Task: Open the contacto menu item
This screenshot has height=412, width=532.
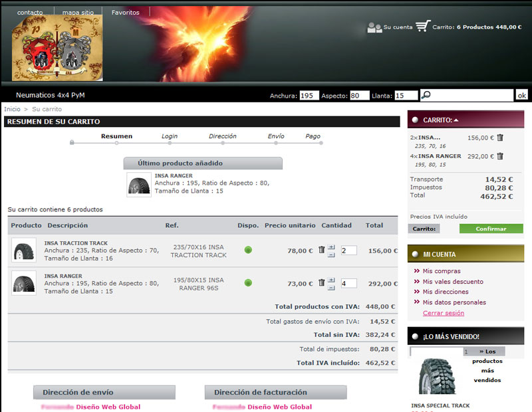Action: (30, 13)
